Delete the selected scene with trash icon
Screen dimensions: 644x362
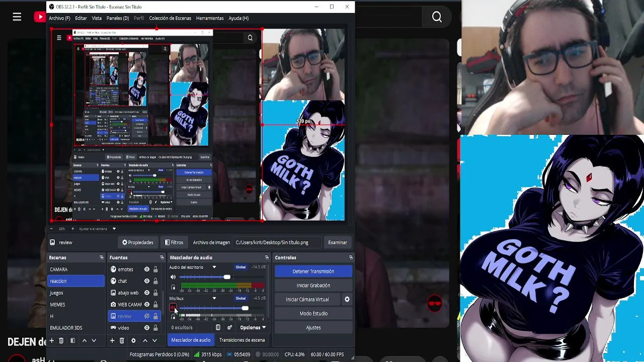coord(61,340)
